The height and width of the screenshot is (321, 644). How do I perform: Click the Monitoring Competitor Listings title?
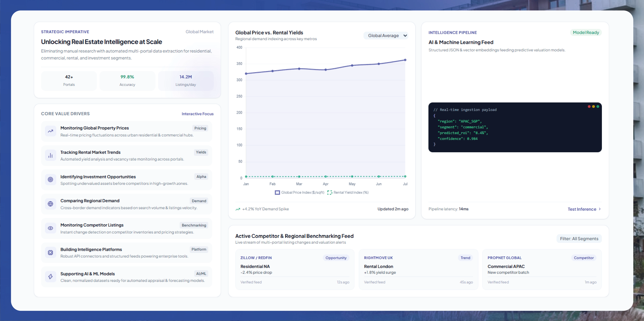click(x=92, y=225)
